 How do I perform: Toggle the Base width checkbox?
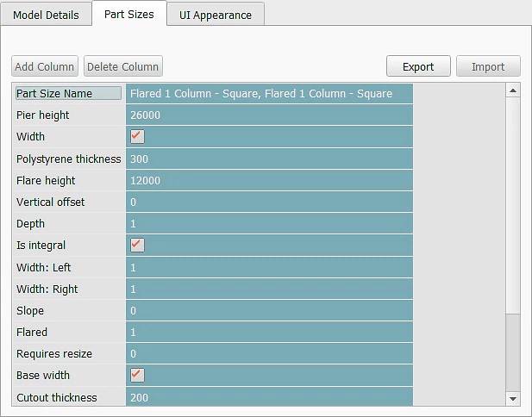[x=137, y=375]
